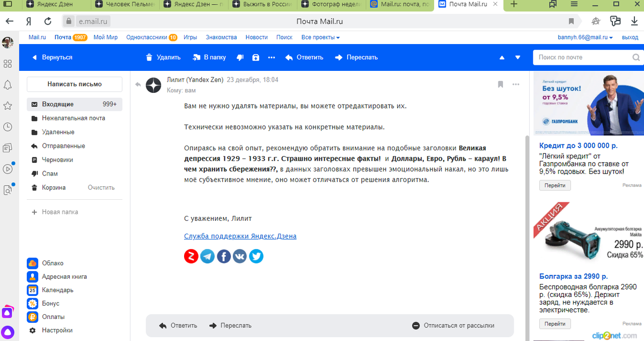Viewport: 644px width, 341px height.
Task: Click the VK icon in the signature
Action: pos(240,256)
